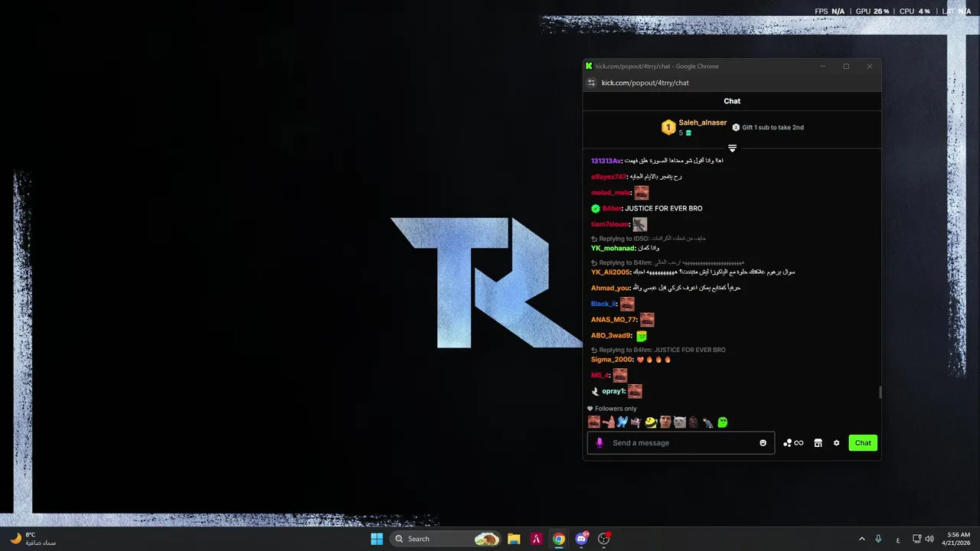Show hidden system tray icons chevron
This screenshot has height=551, width=980.
point(862,539)
